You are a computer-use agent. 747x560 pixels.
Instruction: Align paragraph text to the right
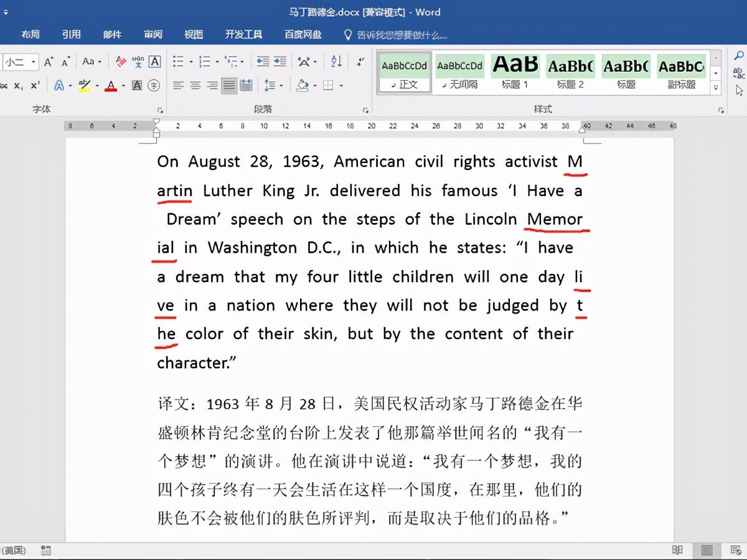click(212, 85)
